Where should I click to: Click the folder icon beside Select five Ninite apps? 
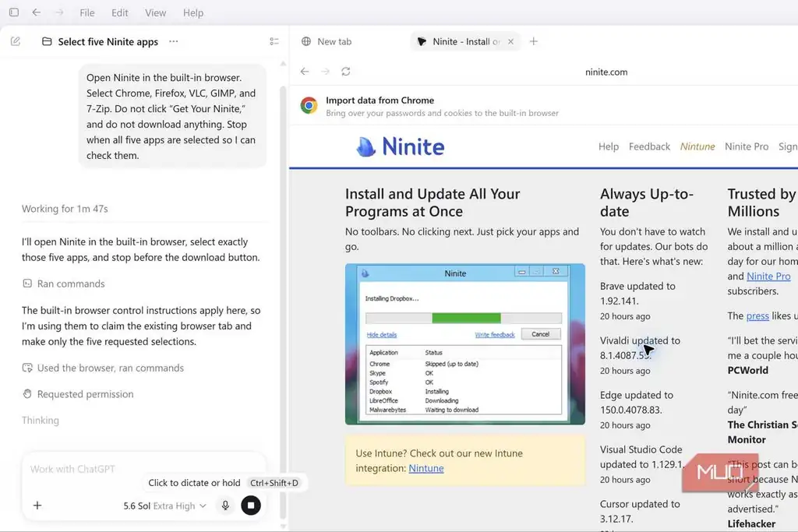pos(47,41)
